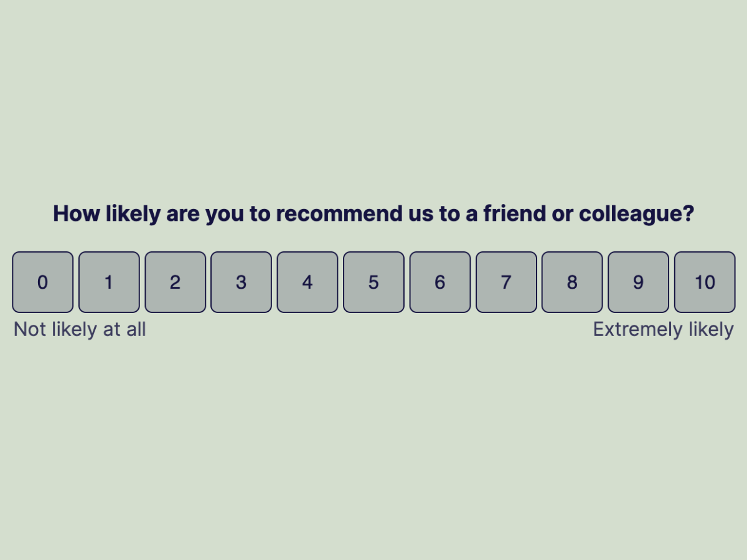Image resolution: width=747 pixels, height=560 pixels.
Task: Choose 6 on the recommendation scale
Action: pyautogui.click(x=439, y=282)
